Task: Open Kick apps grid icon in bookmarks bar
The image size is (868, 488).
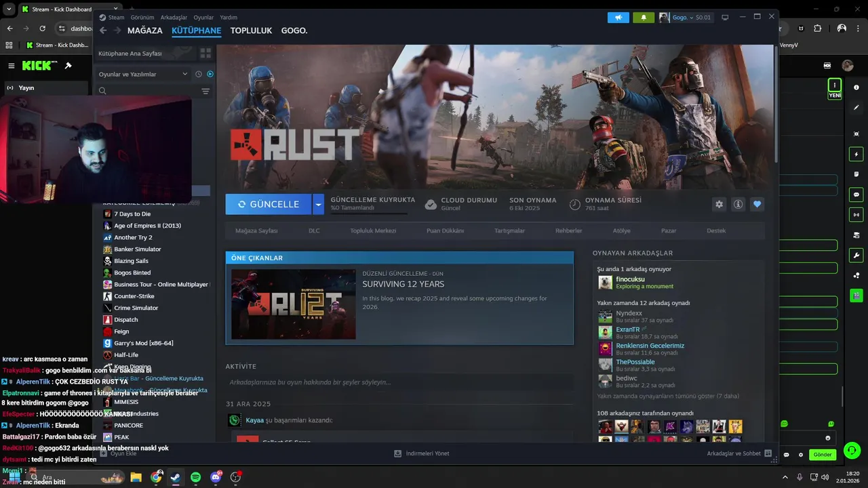Action: 9,45
